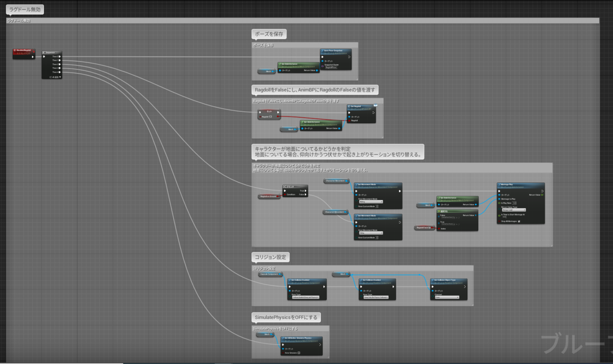Click the Save Pose Snapshot exec output pin
613x364 pixels.
[349, 57]
